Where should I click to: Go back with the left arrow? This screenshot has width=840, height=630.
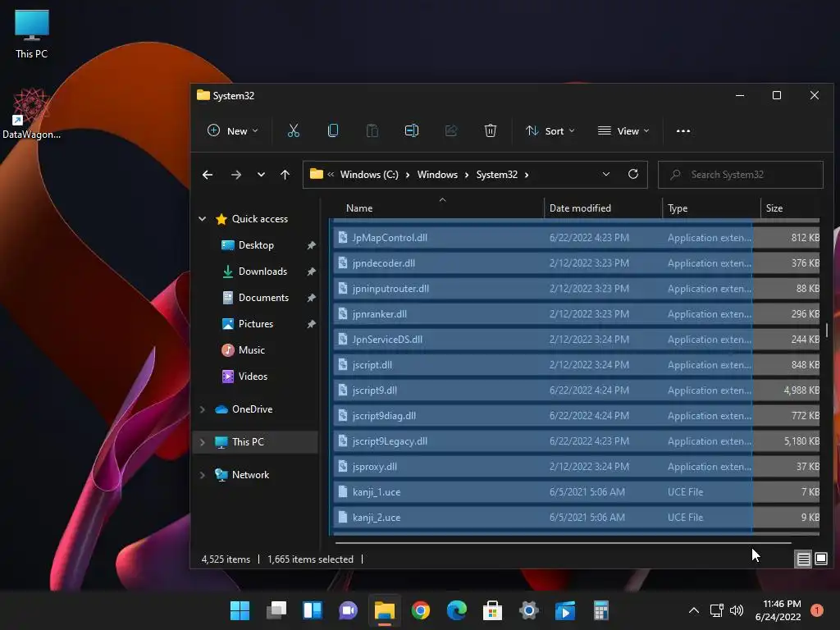(x=208, y=175)
